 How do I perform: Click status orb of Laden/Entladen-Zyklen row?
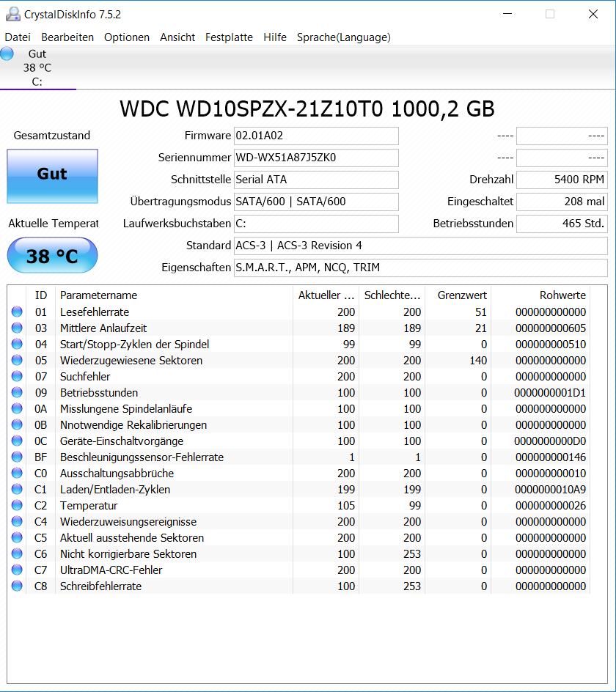point(17,489)
